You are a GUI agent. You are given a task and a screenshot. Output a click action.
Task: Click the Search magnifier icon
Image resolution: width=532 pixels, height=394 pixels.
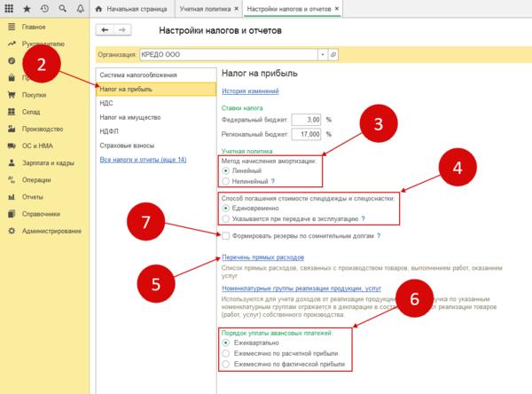point(60,8)
